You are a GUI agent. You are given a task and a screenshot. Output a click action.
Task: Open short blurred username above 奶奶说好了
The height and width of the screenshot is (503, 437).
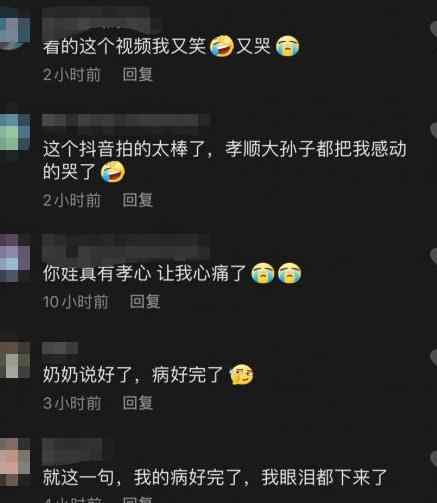coord(60,348)
